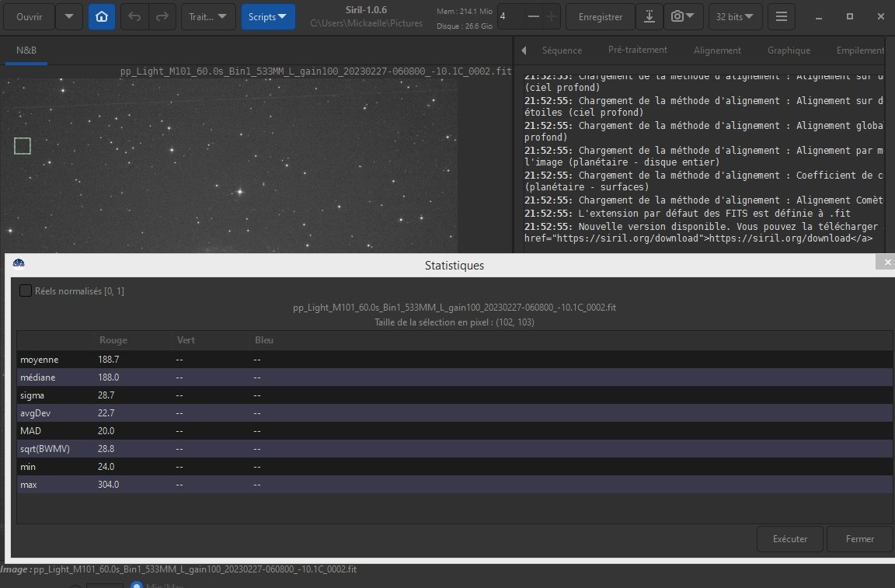Screen dimensions: 895x588
Task: Click the Exécuter button in Statistiques
Action: 790,539
